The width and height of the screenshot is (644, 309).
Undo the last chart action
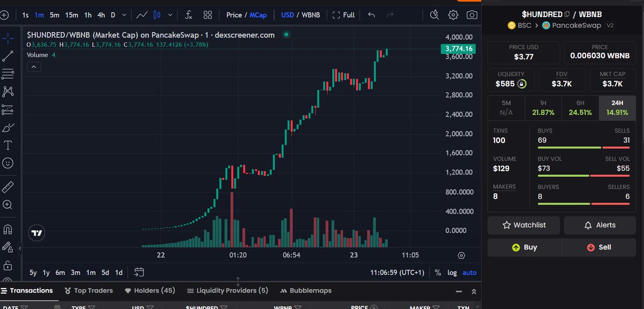[372, 14]
